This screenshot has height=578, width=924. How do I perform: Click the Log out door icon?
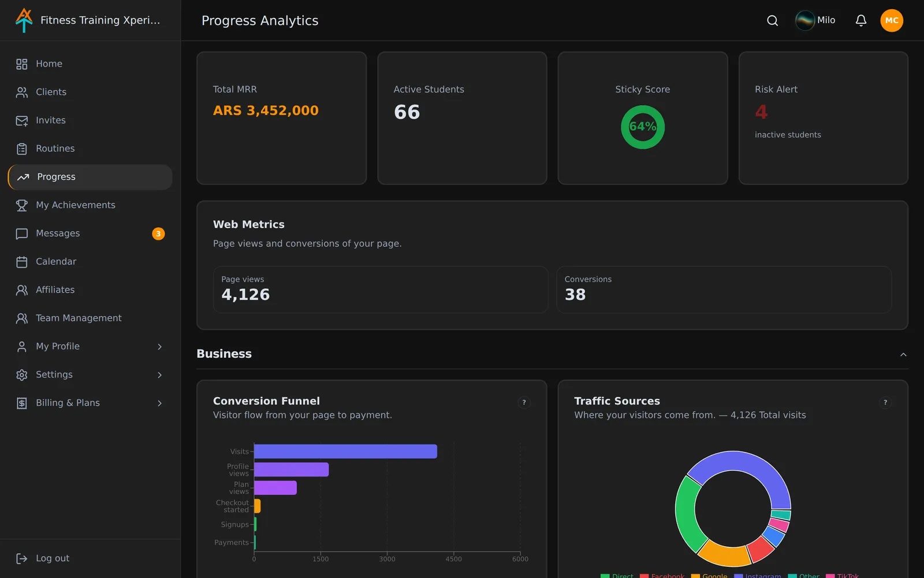click(22, 558)
